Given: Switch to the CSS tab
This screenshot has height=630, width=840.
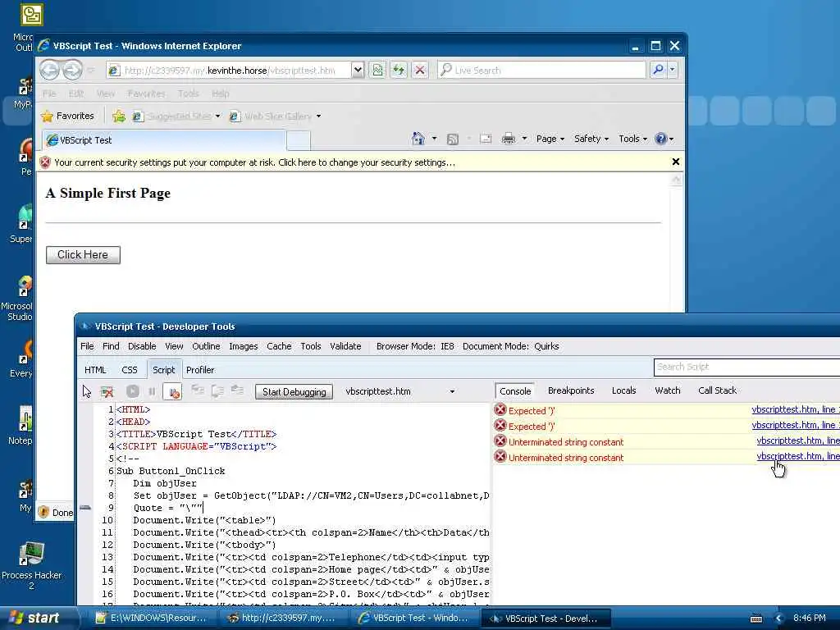Looking at the screenshot, I should click(130, 370).
